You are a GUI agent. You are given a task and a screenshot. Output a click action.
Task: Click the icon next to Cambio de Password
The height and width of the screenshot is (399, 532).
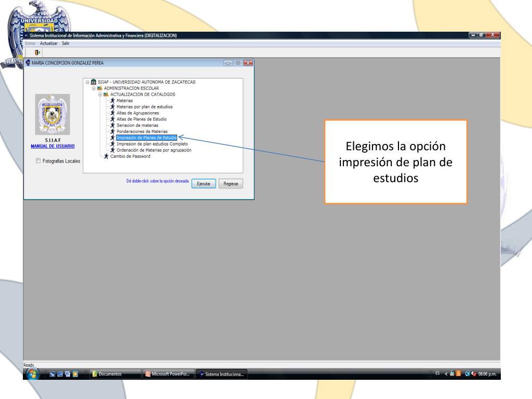tap(106, 156)
